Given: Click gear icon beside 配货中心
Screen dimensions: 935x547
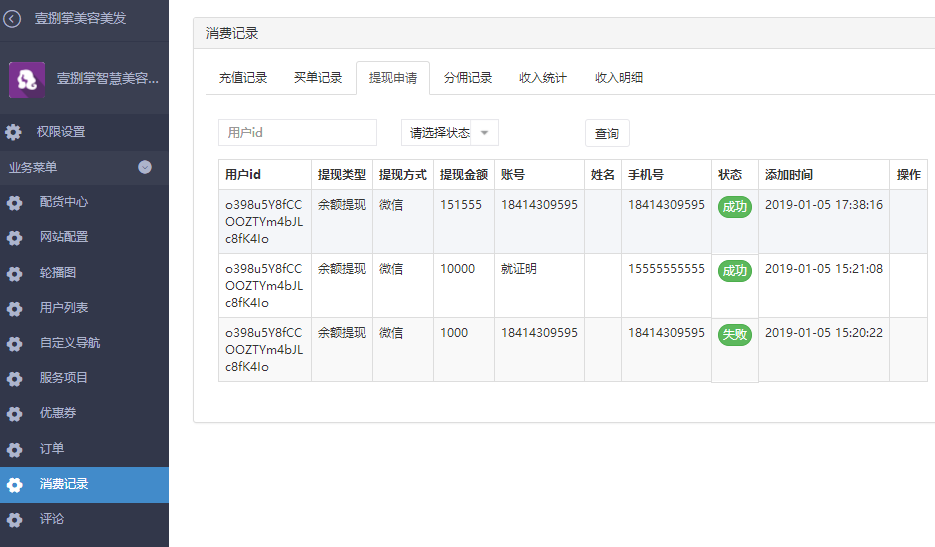Looking at the screenshot, I should [x=14, y=202].
